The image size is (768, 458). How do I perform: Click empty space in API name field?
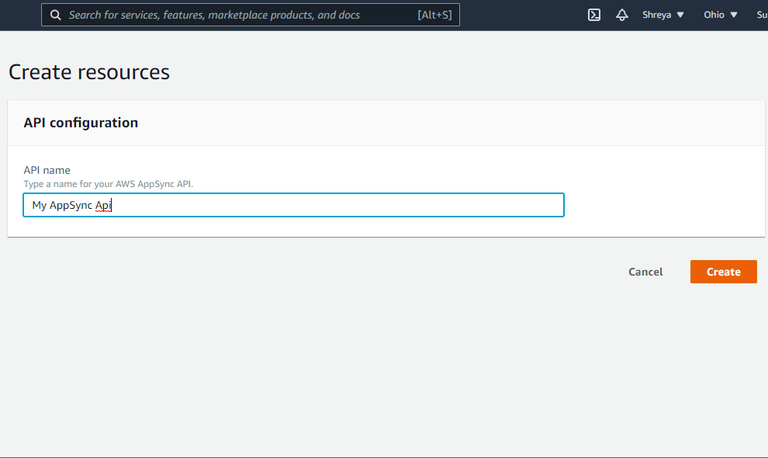340,205
